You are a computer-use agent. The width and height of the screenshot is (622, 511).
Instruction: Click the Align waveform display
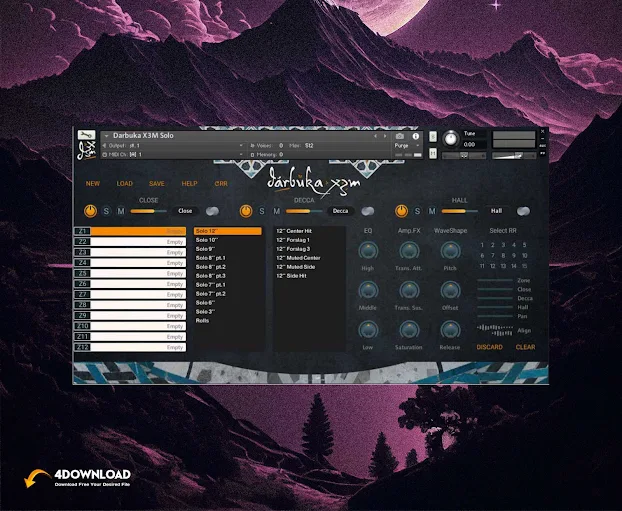point(495,330)
